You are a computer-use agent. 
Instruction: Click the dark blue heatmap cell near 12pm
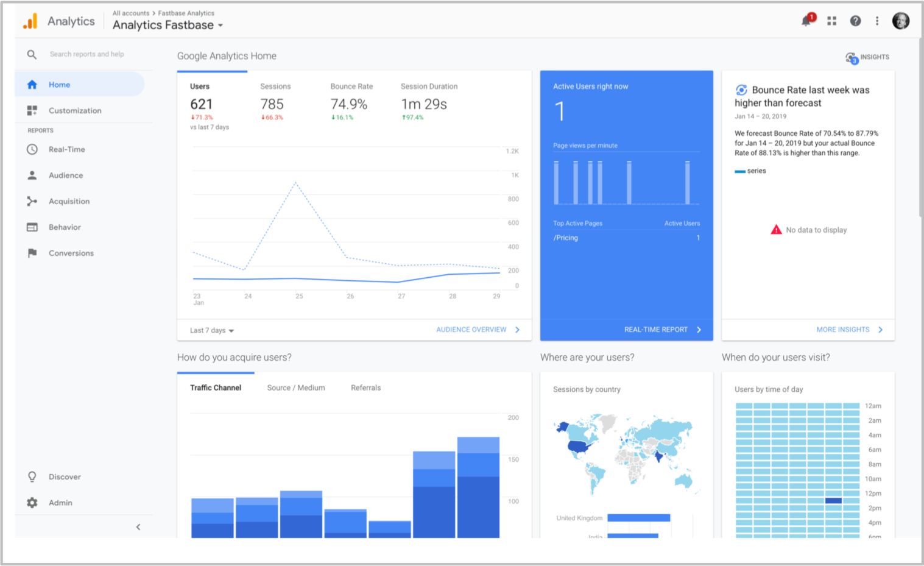point(834,501)
